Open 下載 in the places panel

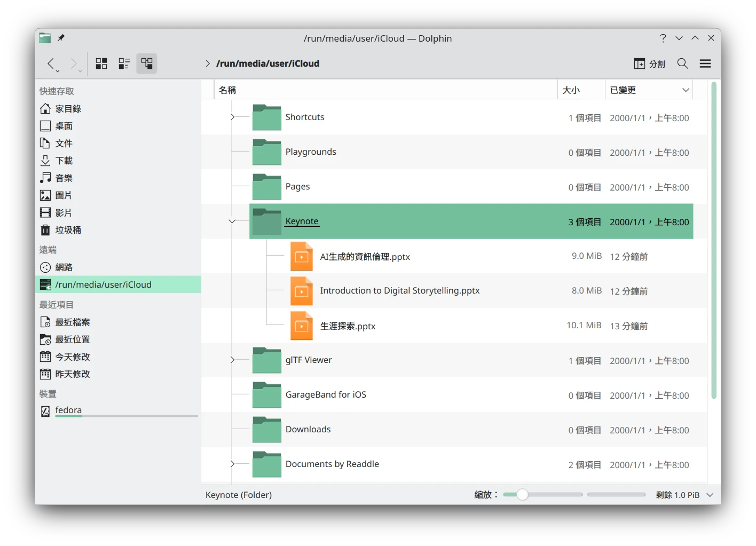pyautogui.click(x=64, y=161)
